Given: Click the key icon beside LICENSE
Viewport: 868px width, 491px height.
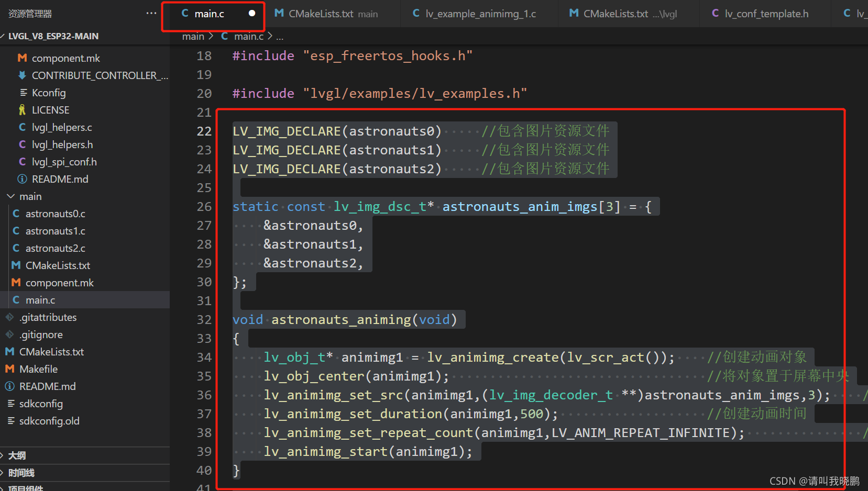Looking at the screenshot, I should tap(22, 110).
